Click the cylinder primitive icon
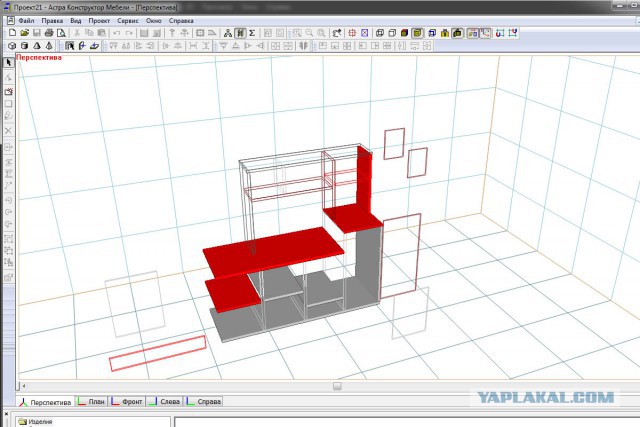This screenshot has height=427, width=640. [24, 46]
